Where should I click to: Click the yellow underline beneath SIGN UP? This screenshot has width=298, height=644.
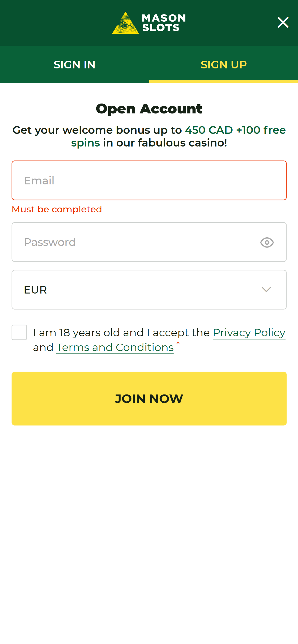point(223,81)
